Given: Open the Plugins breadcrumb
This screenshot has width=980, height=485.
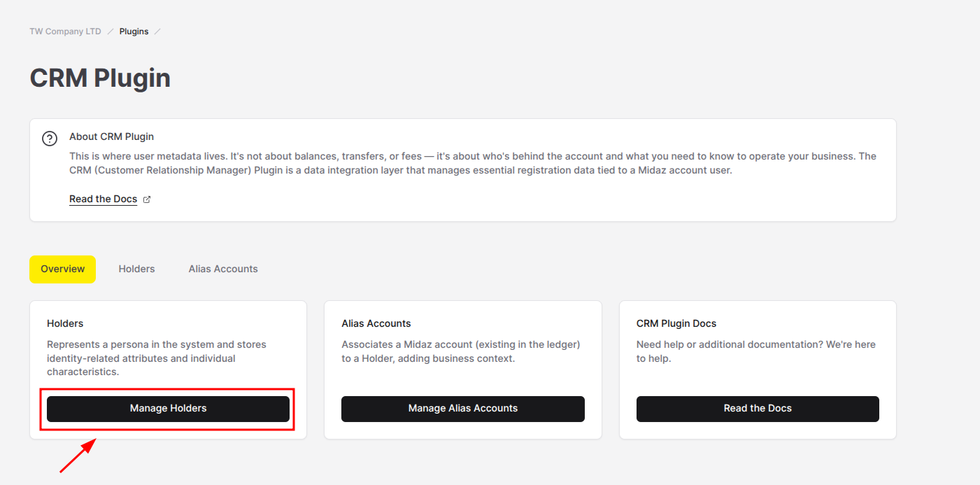Looking at the screenshot, I should click(134, 31).
